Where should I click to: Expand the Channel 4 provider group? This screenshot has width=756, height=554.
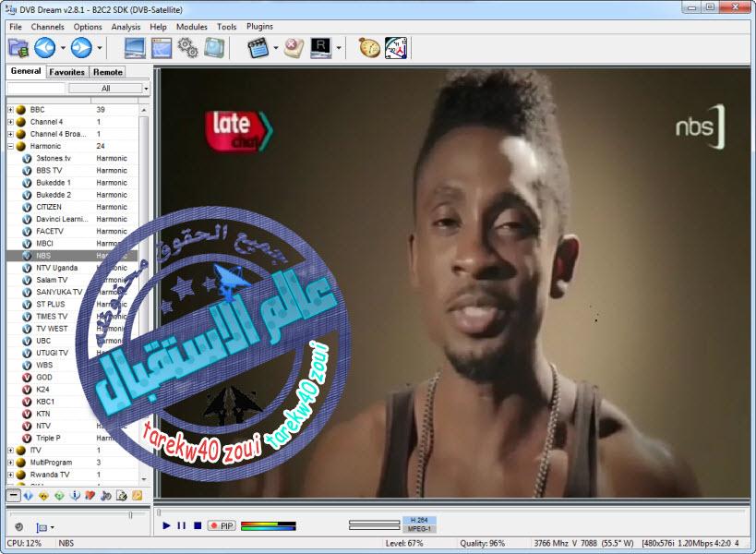pos(10,122)
